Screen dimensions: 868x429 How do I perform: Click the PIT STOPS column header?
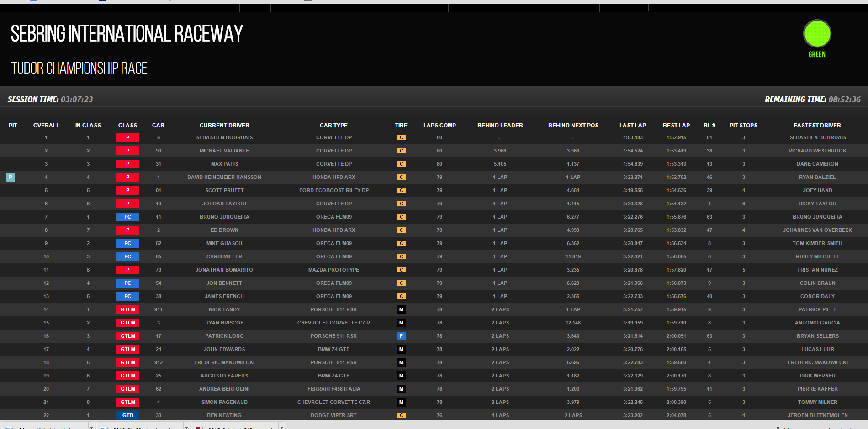743,125
